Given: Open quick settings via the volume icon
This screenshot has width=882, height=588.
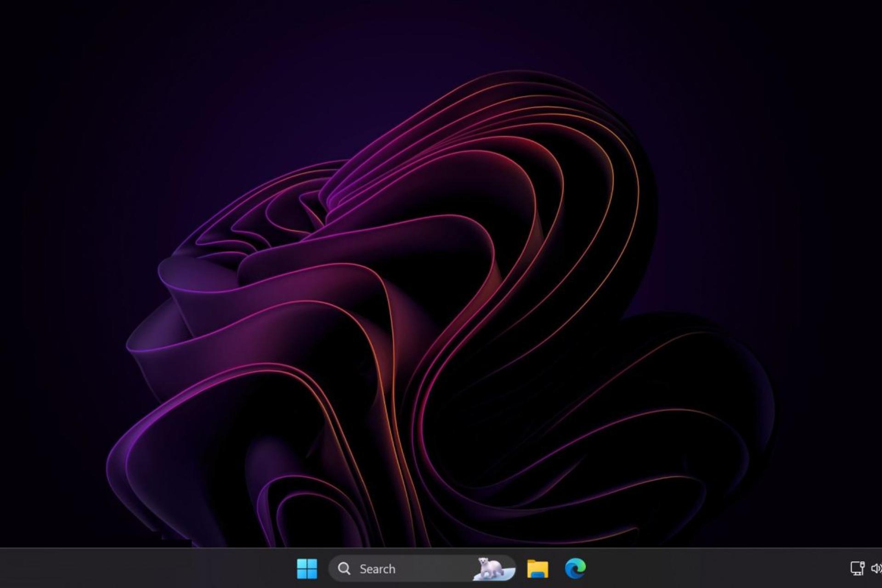Looking at the screenshot, I should pos(876,568).
